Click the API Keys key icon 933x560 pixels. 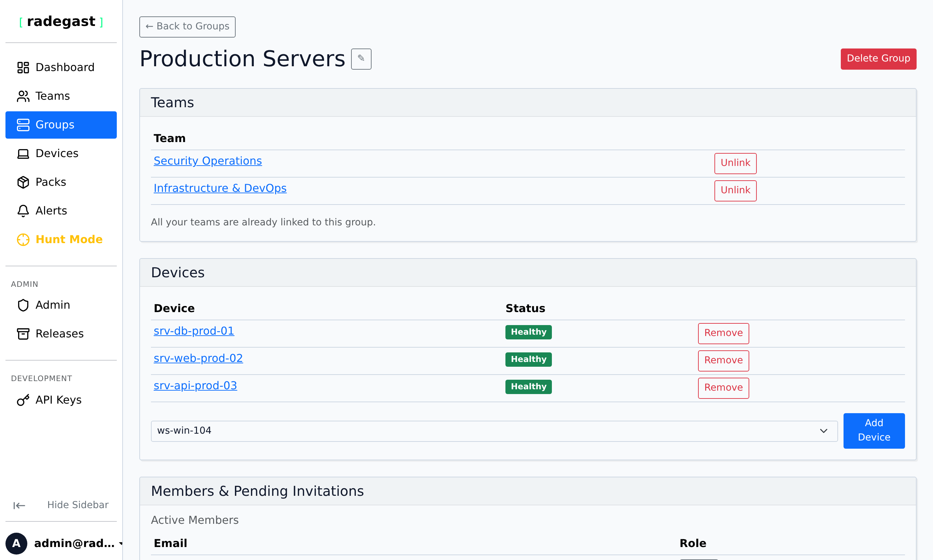pos(23,400)
